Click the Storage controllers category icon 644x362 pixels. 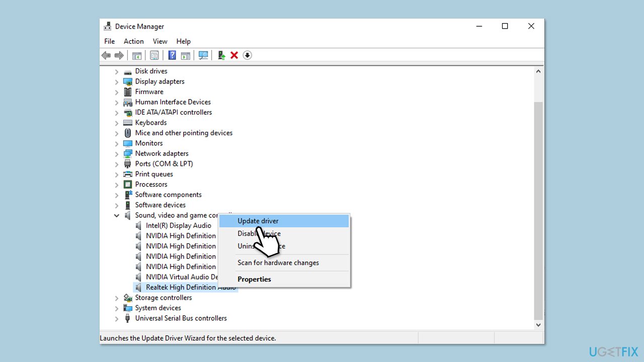(x=128, y=298)
